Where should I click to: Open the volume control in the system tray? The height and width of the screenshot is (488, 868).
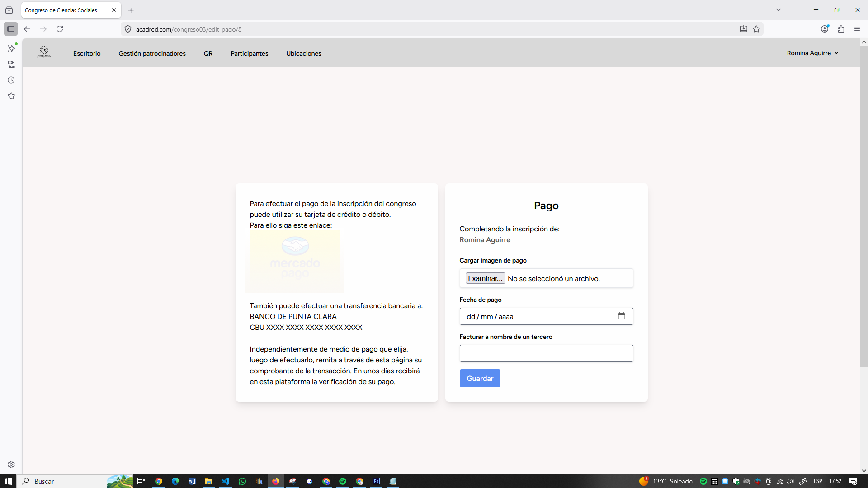(x=790, y=481)
